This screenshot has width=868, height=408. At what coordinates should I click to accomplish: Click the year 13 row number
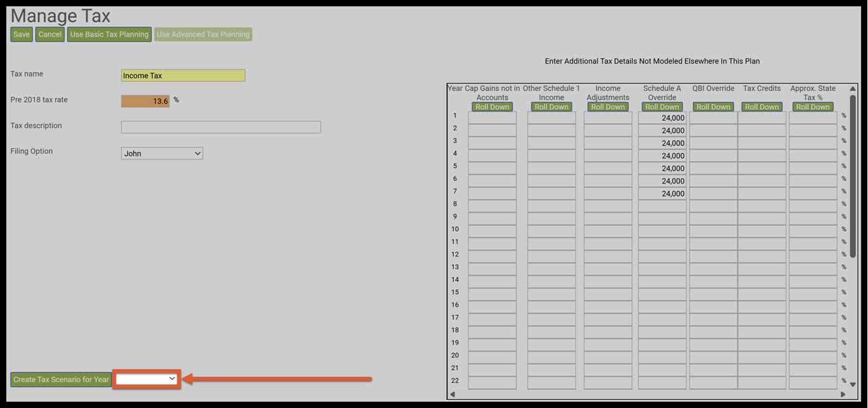pos(455,267)
